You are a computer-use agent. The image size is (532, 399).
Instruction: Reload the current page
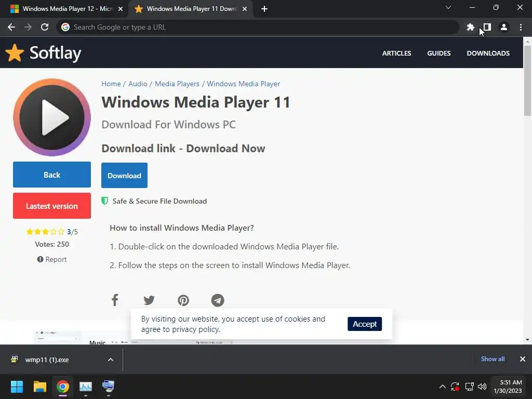coord(45,27)
